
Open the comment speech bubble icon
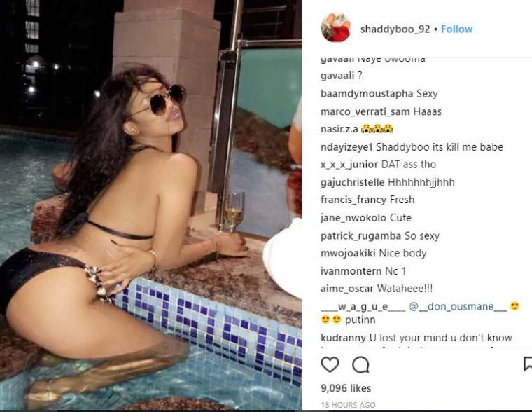(x=360, y=365)
